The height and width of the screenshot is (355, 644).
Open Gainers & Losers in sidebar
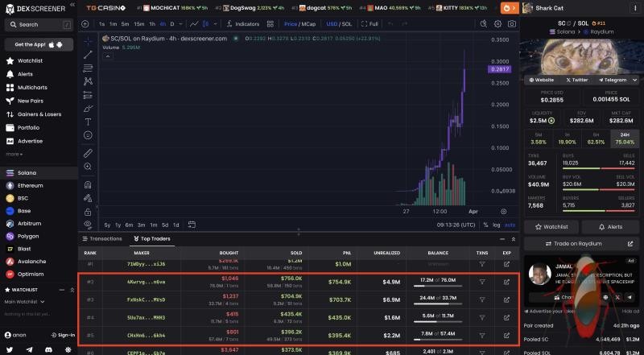coord(39,114)
